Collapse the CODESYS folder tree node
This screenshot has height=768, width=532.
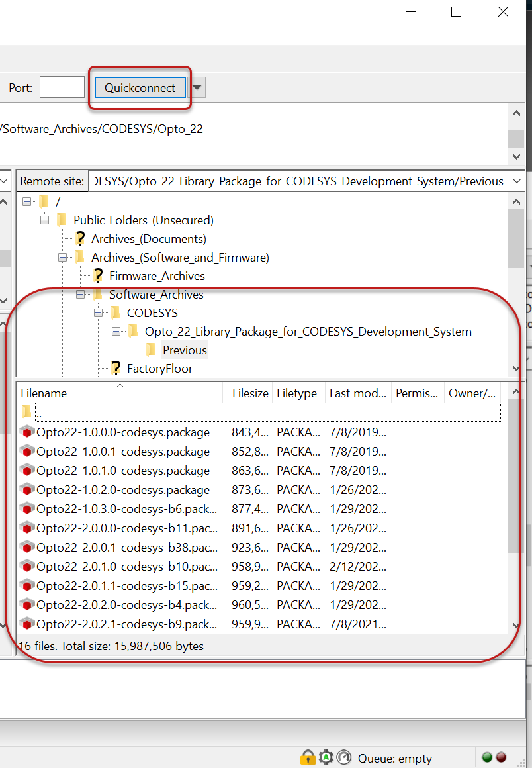(98, 313)
